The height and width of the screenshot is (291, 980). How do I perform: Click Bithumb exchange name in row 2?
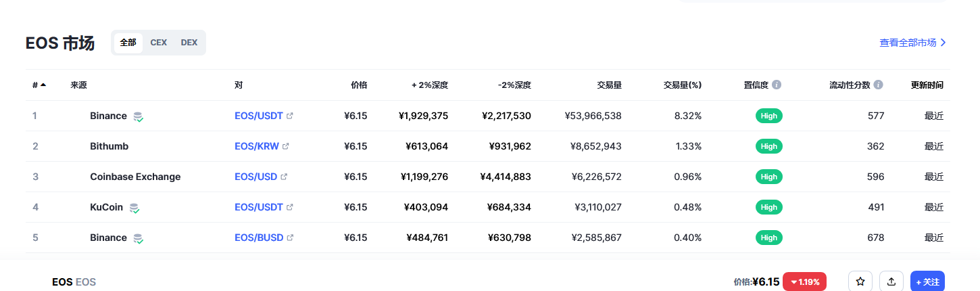coord(109,146)
